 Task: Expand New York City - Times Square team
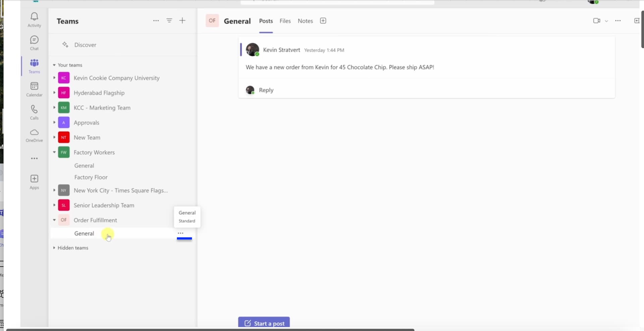click(x=54, y=190)
